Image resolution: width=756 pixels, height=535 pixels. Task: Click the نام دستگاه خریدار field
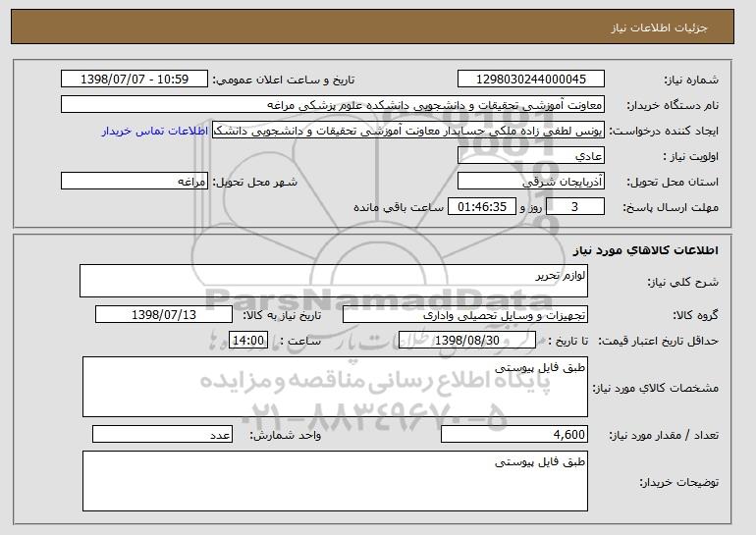333,105
